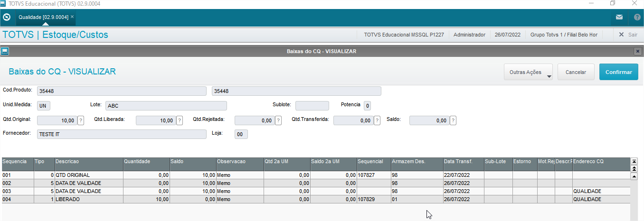Click the Qtd.Original value field

(57, 120)
